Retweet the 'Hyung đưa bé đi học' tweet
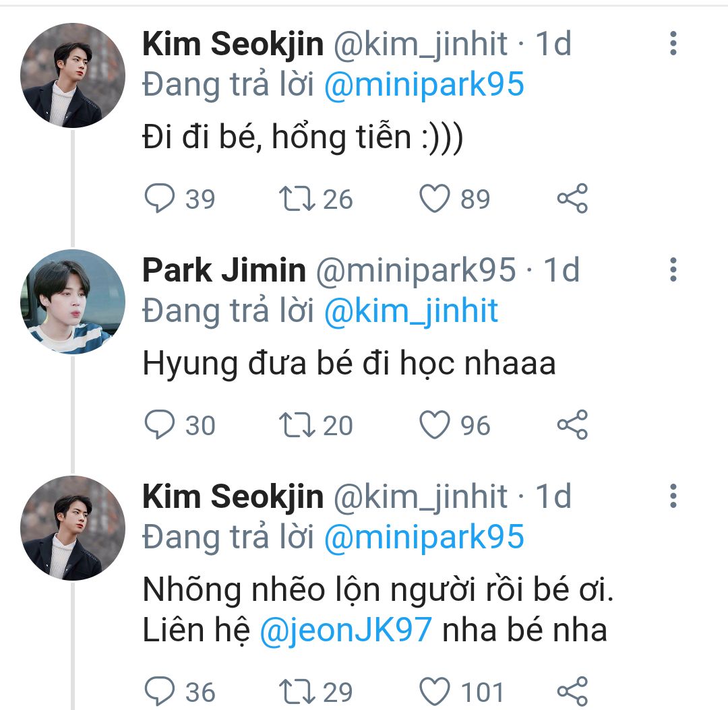 [296, 425]
